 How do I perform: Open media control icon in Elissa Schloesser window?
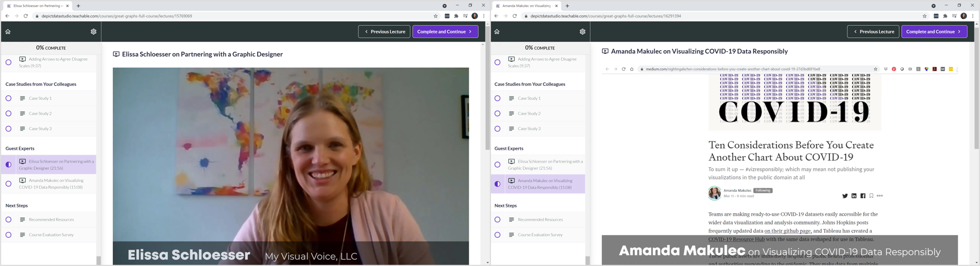click(465, 16)
